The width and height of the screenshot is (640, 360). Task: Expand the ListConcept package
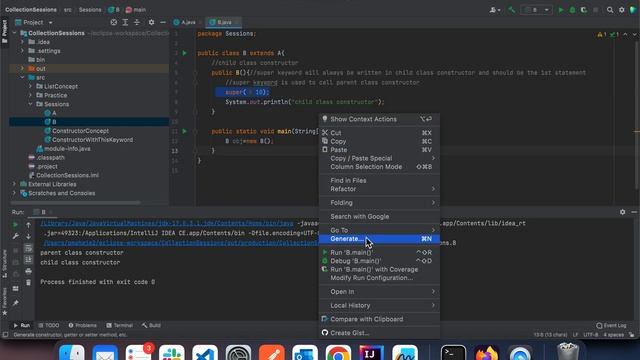click(31, 87)
